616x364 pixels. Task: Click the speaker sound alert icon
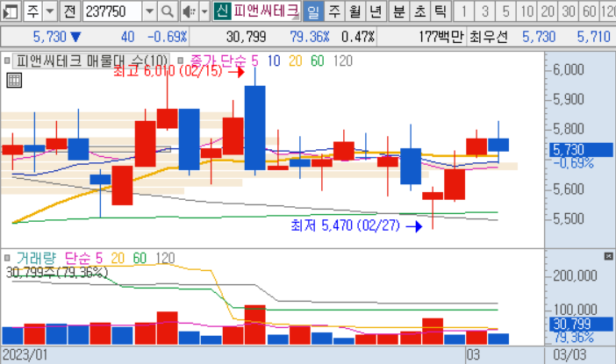(190, 11)
